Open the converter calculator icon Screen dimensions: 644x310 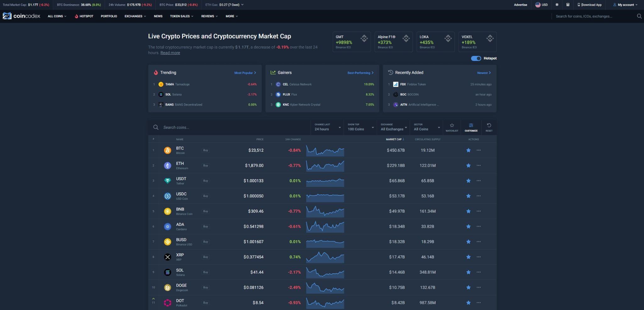pyautogui.click(x=568, y=5)
